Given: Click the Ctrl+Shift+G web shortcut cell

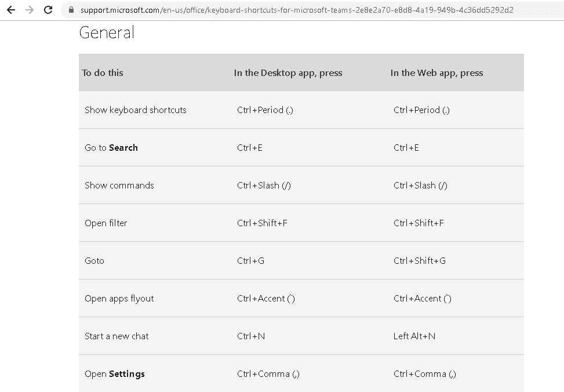Looking at the screenshot, I should point(418,260).
